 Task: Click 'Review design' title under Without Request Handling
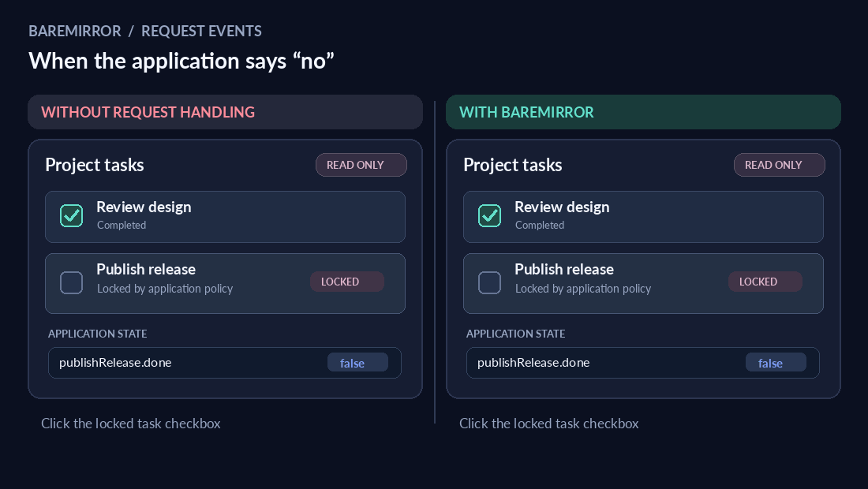point(144,207)
